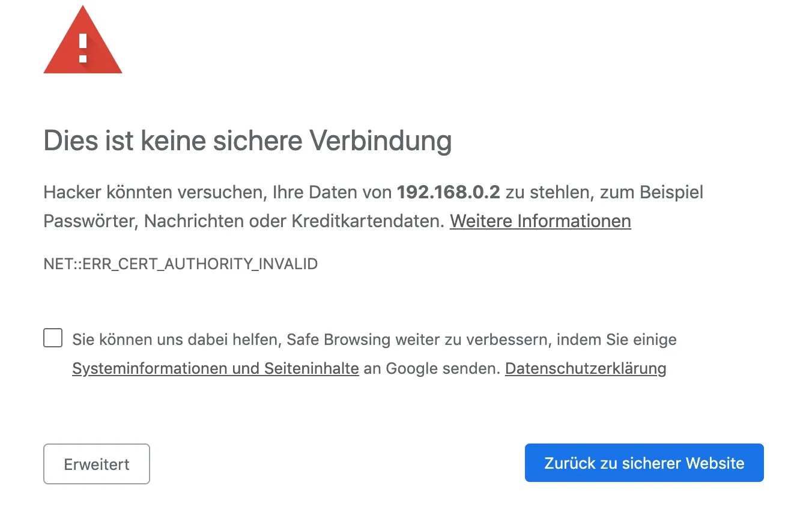Open 'Systeminformationen und Seiteninhalte' link
The width and height of the screenshot is (812, 506).
216,368
